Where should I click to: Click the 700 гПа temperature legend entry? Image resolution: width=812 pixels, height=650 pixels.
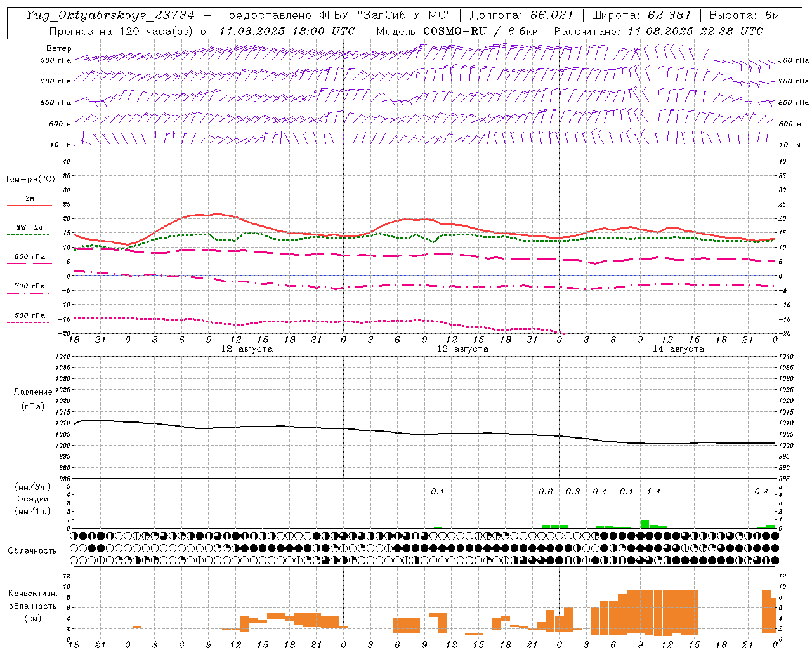(x=29, y=289)
